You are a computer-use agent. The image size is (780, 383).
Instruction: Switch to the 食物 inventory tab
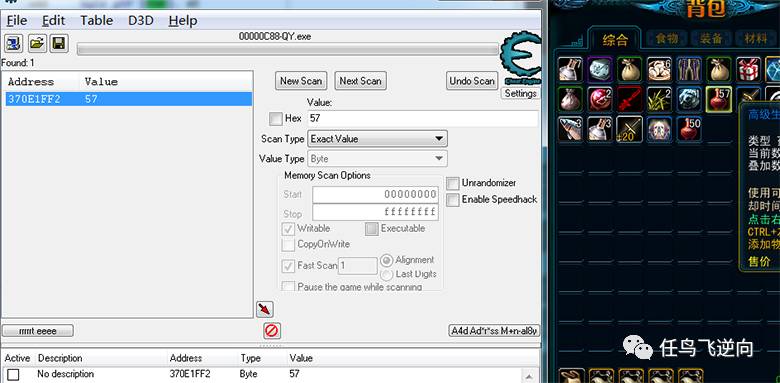(x=667, y=38)
